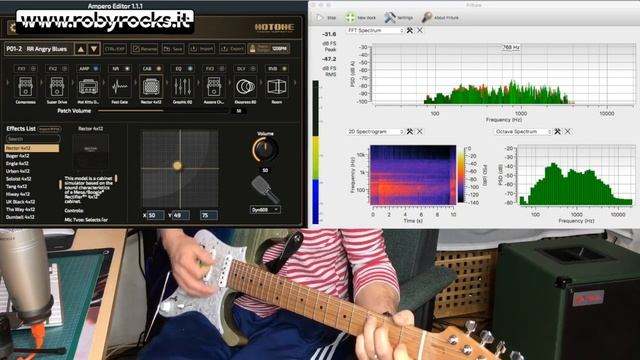Toggle the FX2 module power indicator

[x=64, y=69]
